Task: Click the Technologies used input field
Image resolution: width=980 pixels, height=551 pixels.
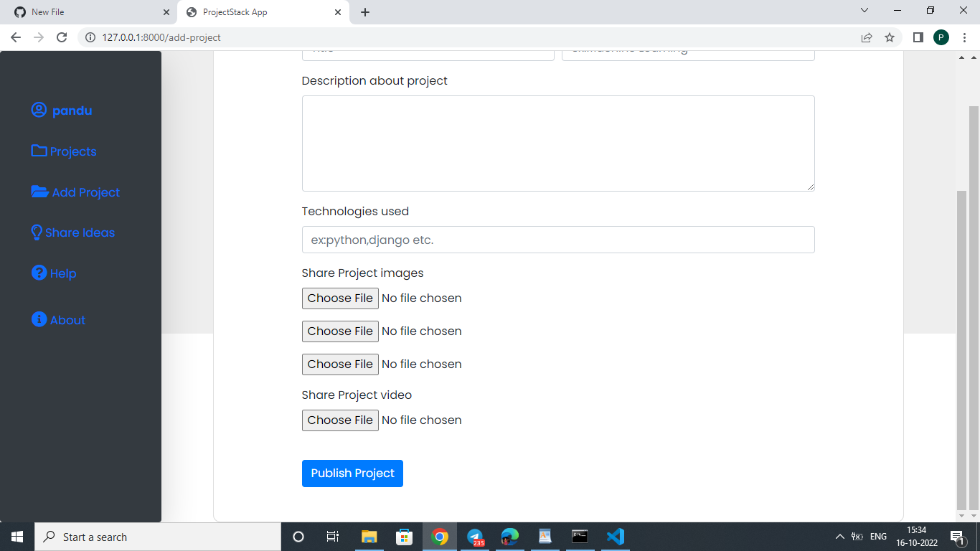Action: click(x=558, y=239)
